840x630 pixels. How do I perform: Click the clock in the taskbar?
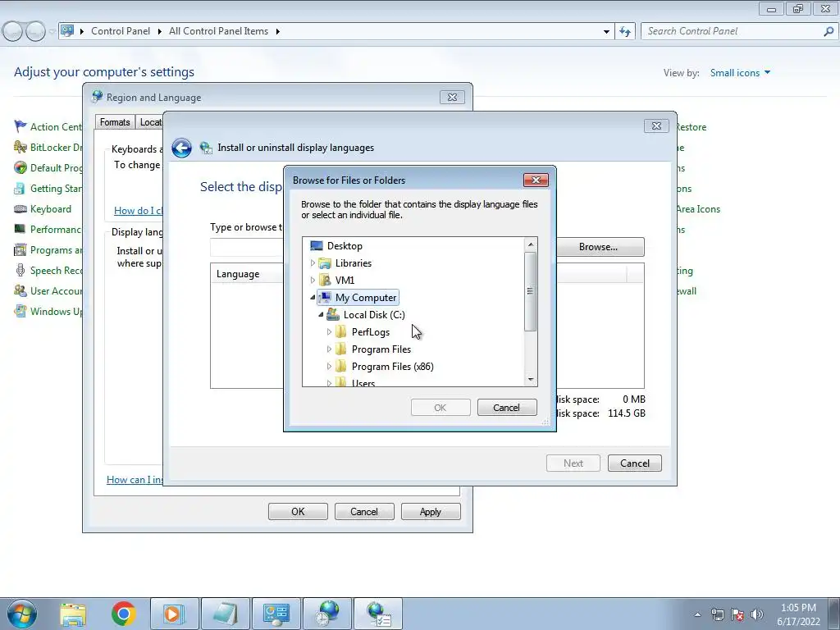coord(798,614)
